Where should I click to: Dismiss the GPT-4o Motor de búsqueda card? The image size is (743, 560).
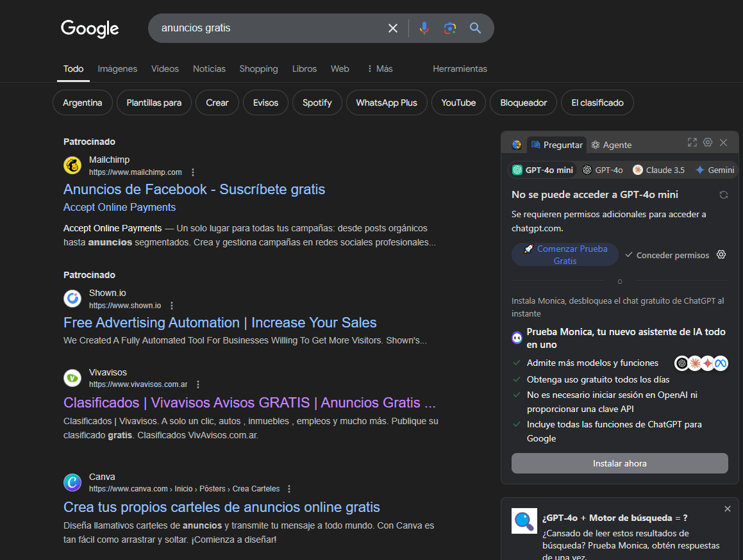[x=728, y=509]
